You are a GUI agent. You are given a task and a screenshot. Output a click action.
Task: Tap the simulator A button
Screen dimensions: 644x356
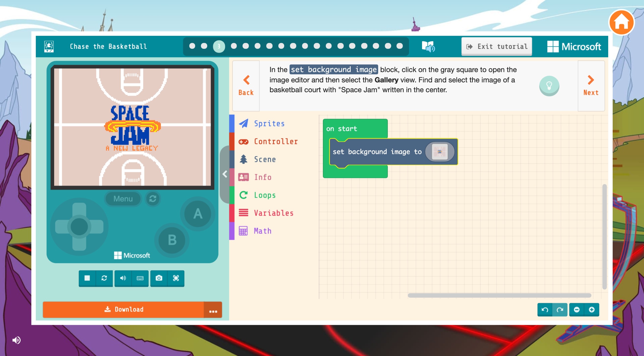pyautogui.click(x=198, y=214)
